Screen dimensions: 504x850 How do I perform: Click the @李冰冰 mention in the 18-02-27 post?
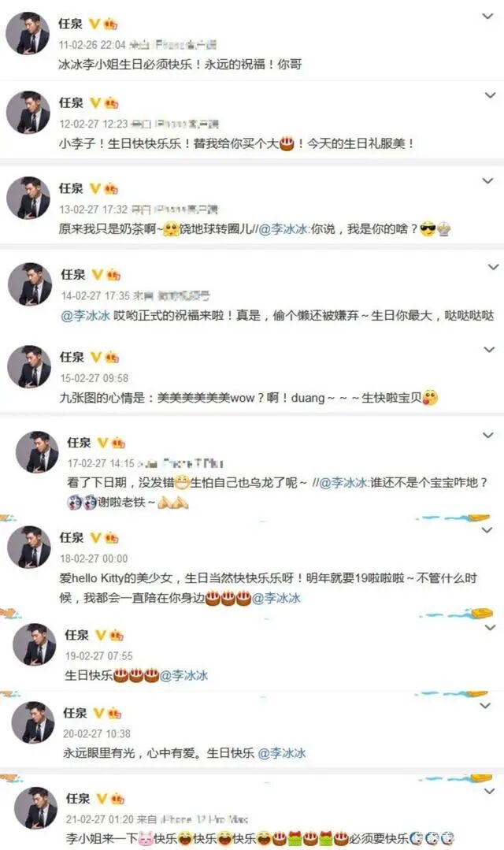point(276,598)
